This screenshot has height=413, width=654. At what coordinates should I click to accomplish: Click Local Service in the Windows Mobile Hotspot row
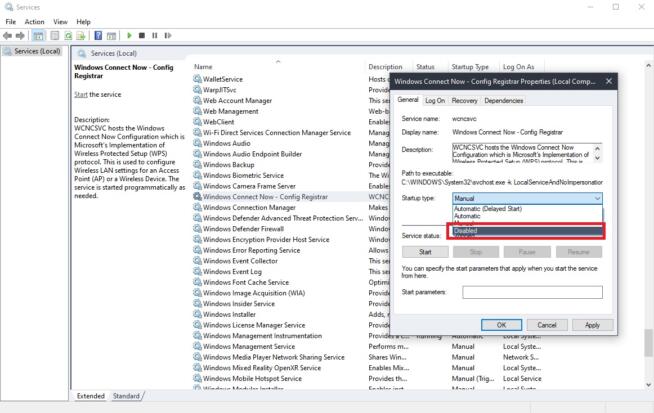[522, 378]
